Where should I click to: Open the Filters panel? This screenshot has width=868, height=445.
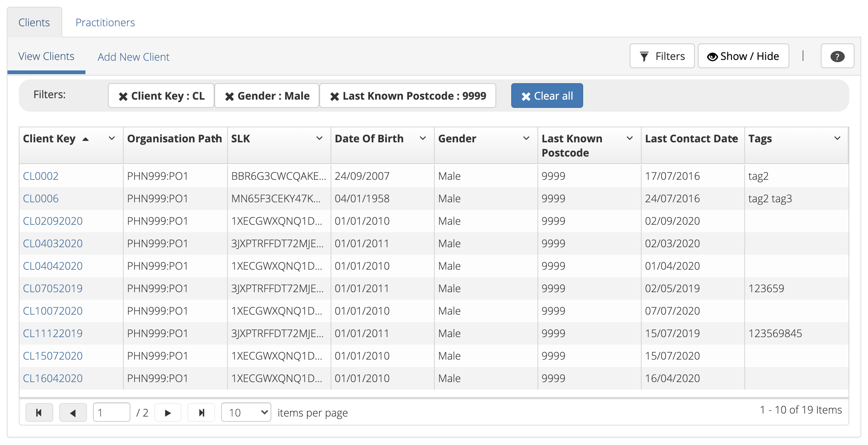(662, 56)
